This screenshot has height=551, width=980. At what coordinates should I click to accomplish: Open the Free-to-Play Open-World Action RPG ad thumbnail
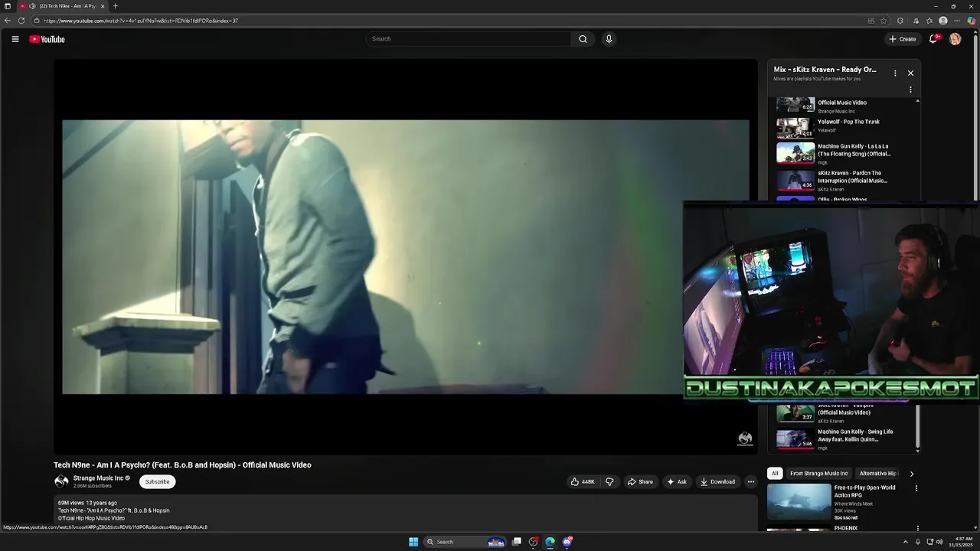[x=799, y=502]
